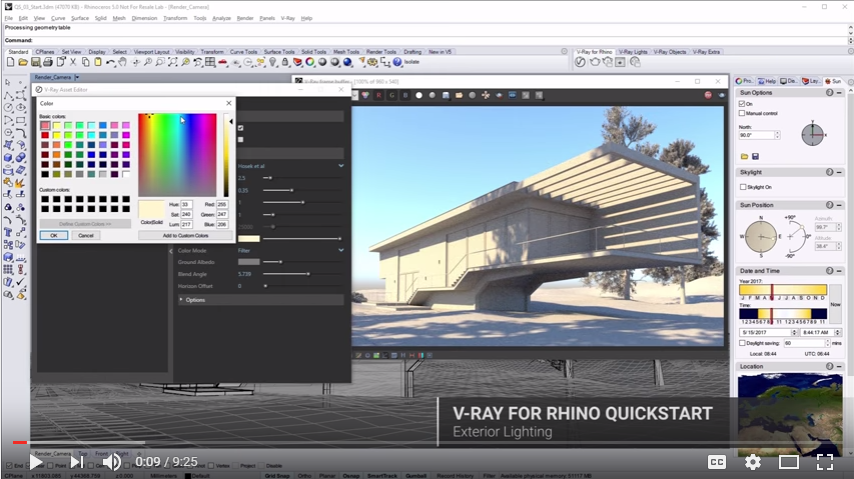854x479 pixels.
Task: Click the YouTube play button
Action: click(36, 462)
